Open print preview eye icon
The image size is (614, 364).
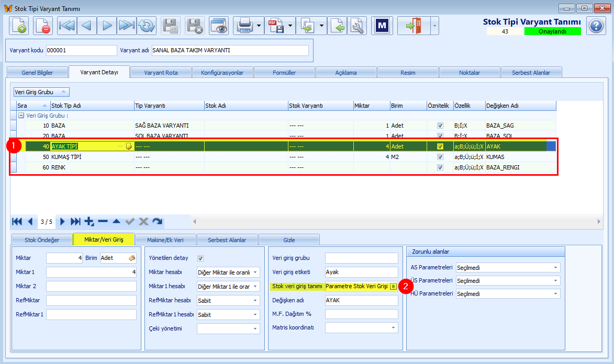click(x=219, y=26)
